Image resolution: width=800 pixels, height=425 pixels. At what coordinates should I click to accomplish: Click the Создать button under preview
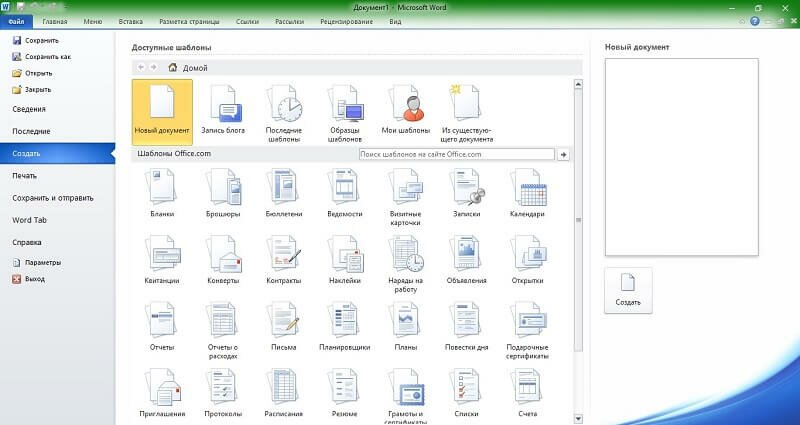[628, 290]
